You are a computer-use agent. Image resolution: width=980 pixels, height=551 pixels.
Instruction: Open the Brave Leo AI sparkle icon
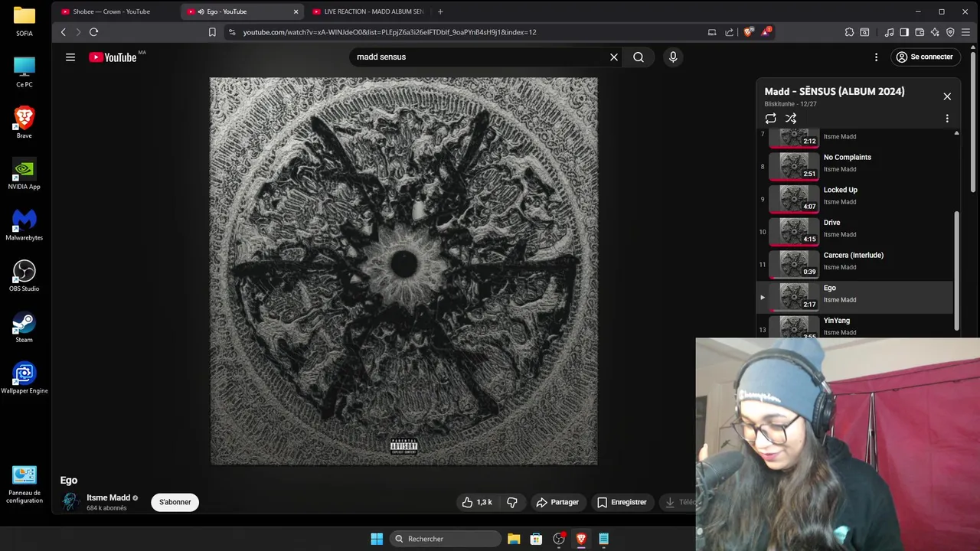(x=935, y=32)
